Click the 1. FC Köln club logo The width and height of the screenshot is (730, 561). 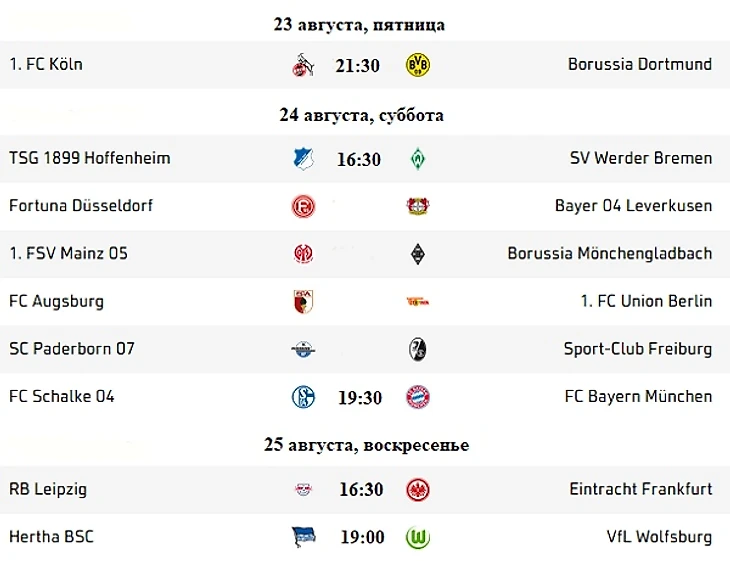click(x=303, y=65)
